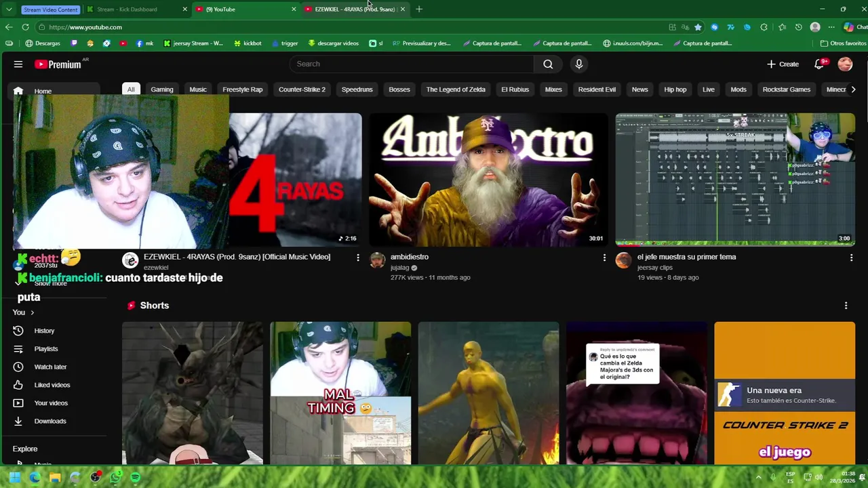Toggle the bookmark star for this page
This screenshot has width=868, height=488.
click(x=698, y=27)
